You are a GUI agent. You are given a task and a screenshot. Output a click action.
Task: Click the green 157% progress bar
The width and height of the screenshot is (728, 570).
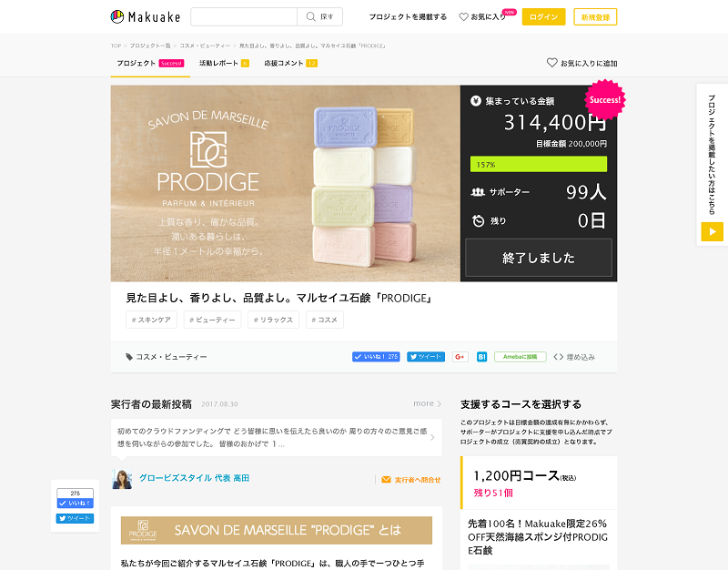click(539, 164)
